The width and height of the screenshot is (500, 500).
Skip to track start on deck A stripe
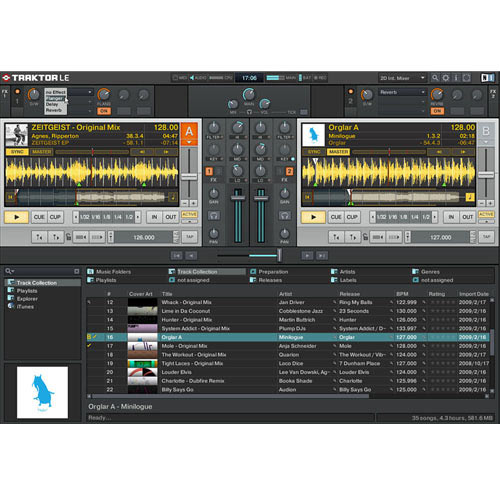coord(10,197)
